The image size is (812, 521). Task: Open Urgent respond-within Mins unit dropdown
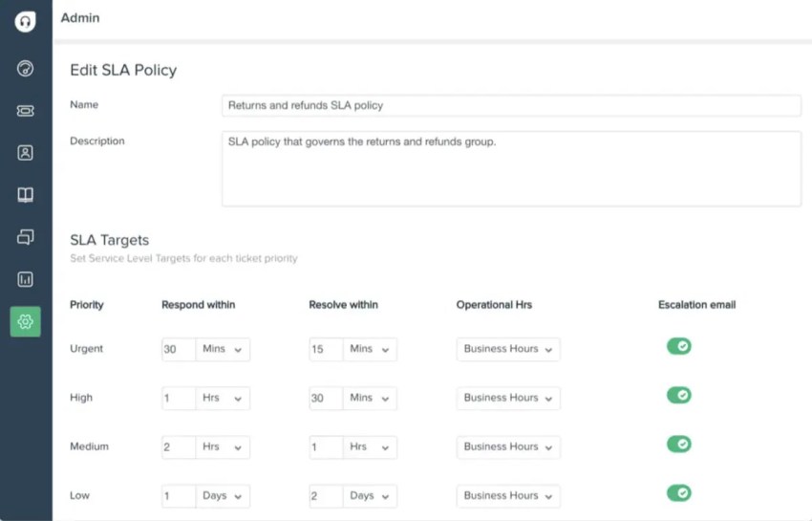(223, 350)
